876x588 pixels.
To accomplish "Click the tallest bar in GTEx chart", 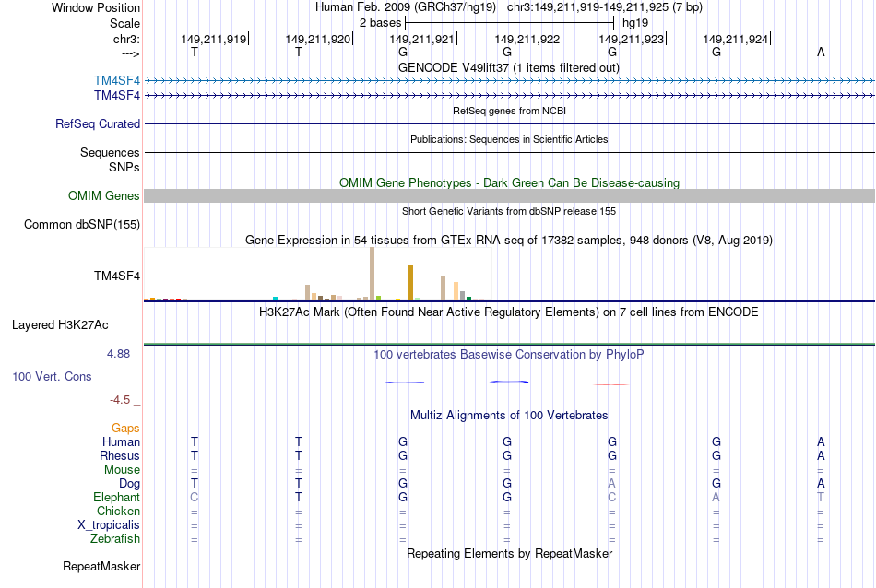I will (373, 274).
